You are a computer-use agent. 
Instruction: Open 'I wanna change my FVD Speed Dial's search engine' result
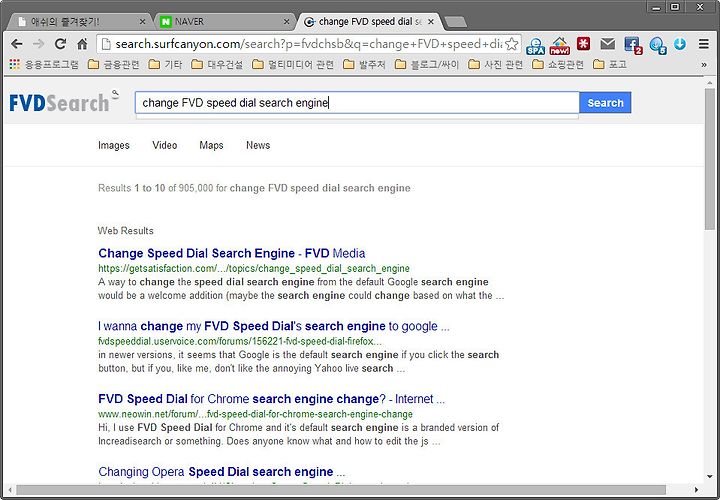pos(274,326)
